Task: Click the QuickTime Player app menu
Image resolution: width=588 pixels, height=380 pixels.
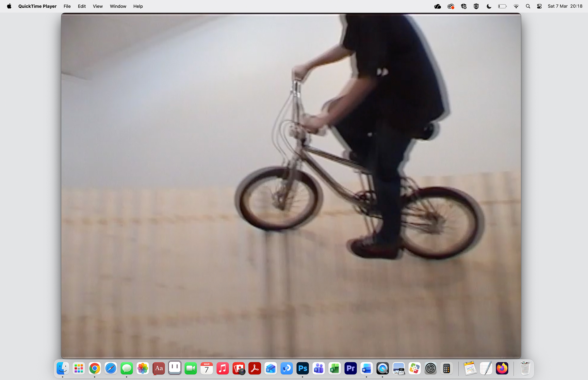Action: (x=37, y=6)
